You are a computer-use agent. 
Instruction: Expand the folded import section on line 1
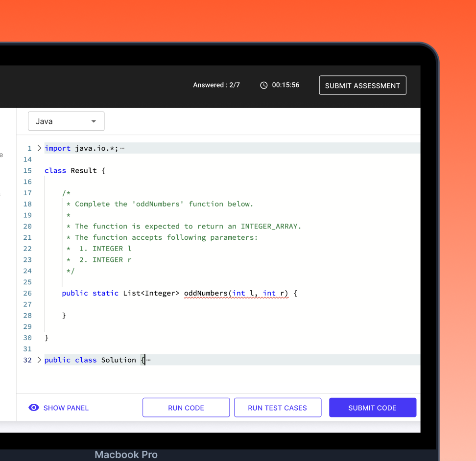coord(39,148)
